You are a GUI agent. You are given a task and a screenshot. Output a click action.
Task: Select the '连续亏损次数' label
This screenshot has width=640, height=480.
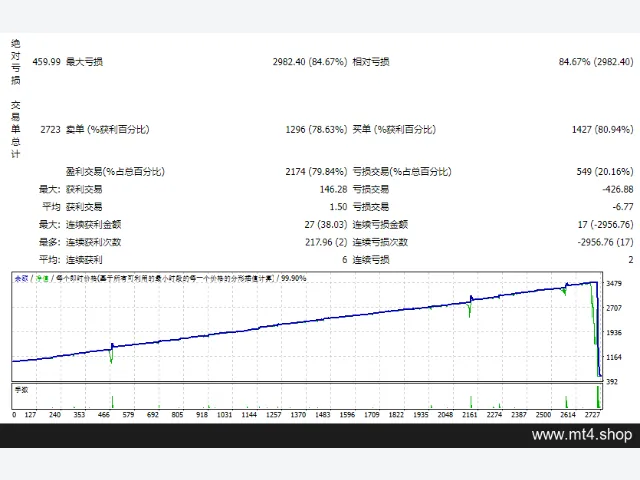click(380, 242)
